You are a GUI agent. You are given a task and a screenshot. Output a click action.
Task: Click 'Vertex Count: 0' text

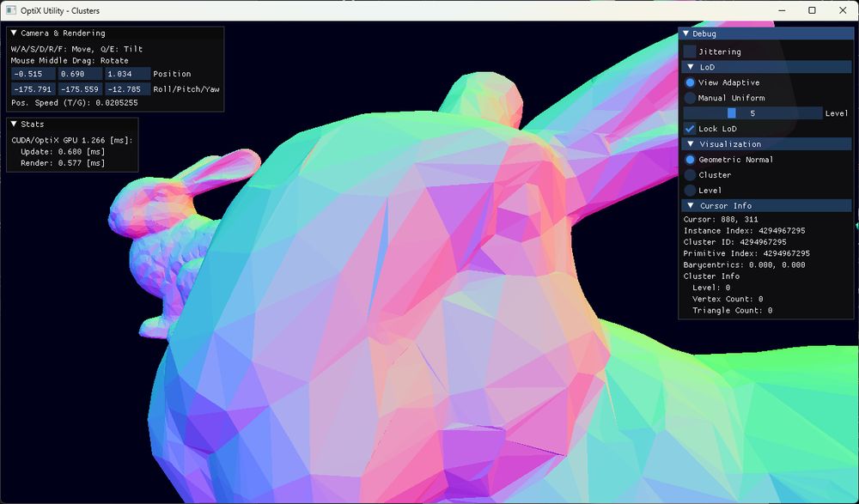coord(728,299)
